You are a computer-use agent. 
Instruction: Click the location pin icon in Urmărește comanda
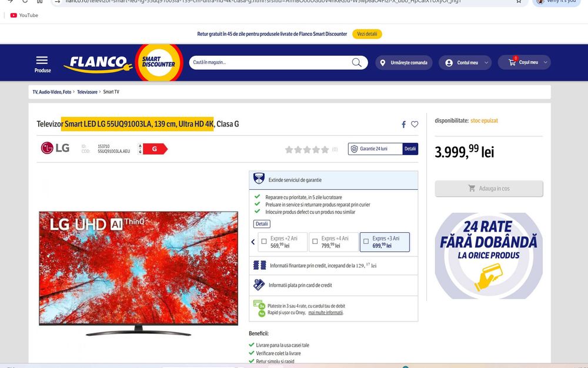(383, 62)
